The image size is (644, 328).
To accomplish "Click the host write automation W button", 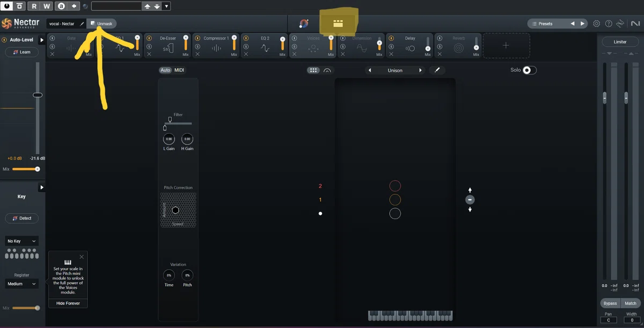I will (47, 6).
